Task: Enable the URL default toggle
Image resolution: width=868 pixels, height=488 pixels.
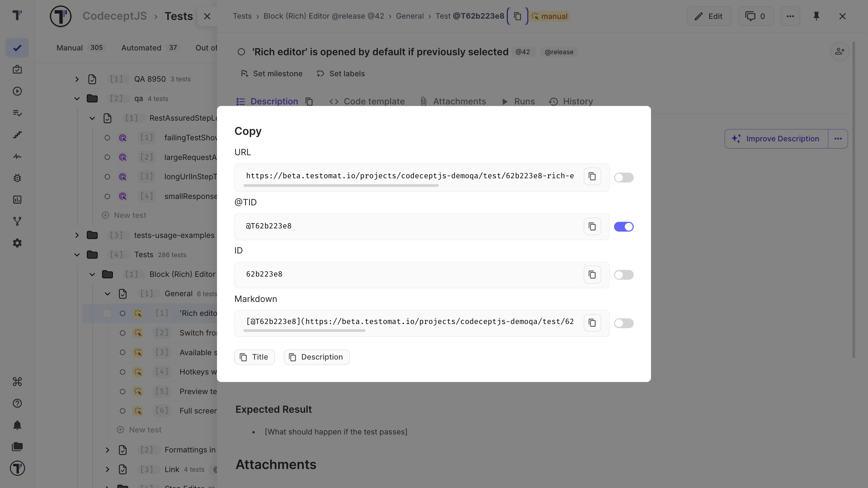Action: (624, 178)
